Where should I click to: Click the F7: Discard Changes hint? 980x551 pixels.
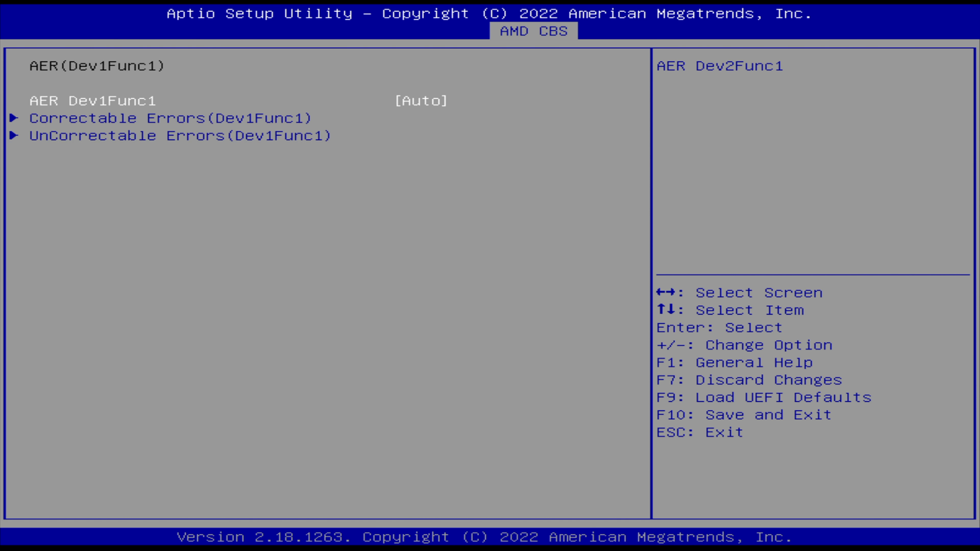[750, 380]
